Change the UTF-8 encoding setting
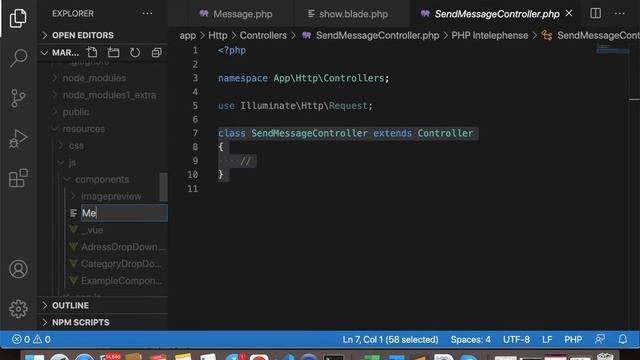Screen dimensions: 640x360 click(x=516, y=340)
